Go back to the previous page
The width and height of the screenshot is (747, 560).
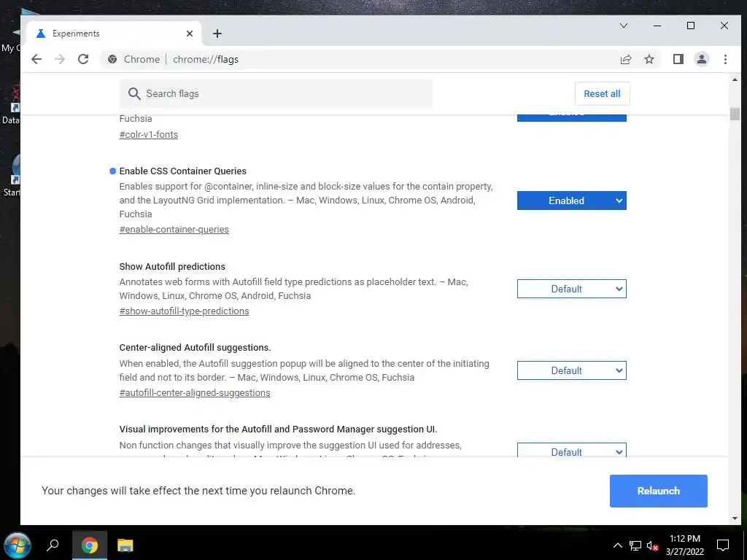point(36,59)
